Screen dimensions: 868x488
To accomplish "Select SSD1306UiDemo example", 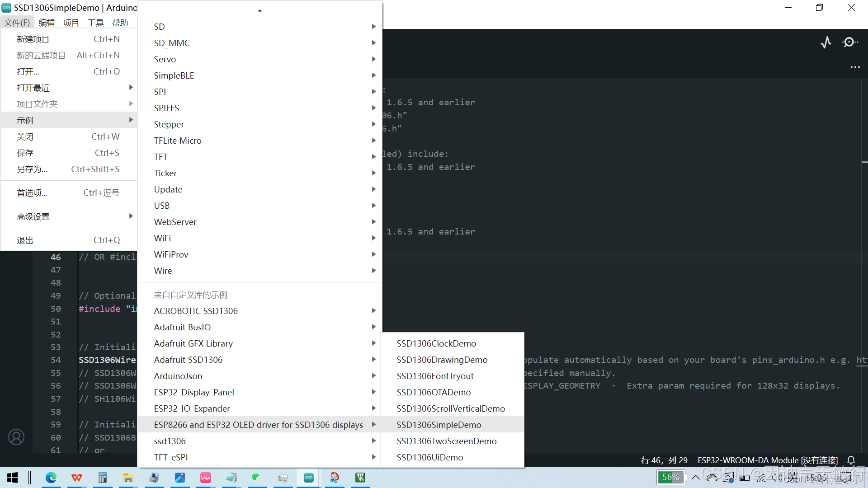I will coord(430,457).
